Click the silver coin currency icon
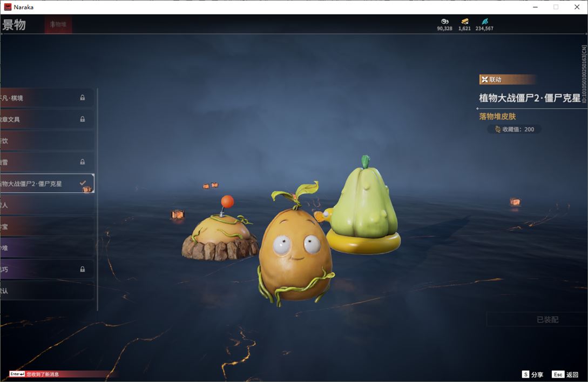 [444, 22]
